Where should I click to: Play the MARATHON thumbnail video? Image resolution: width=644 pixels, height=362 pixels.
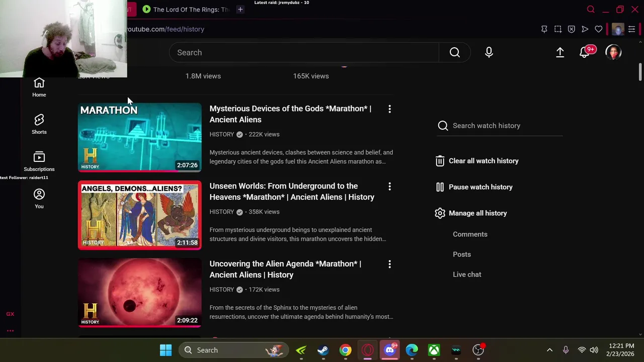point(139,137)
